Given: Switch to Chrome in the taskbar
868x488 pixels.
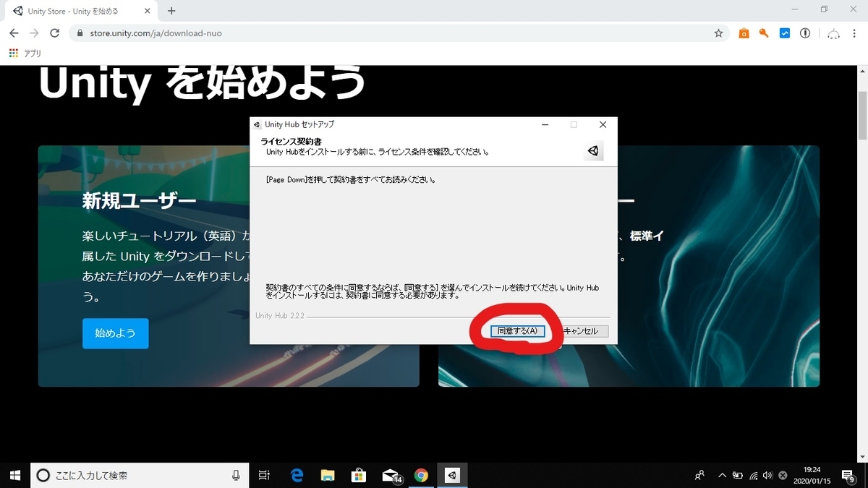Looking at the screenshot, I should [x=421, y=475].
